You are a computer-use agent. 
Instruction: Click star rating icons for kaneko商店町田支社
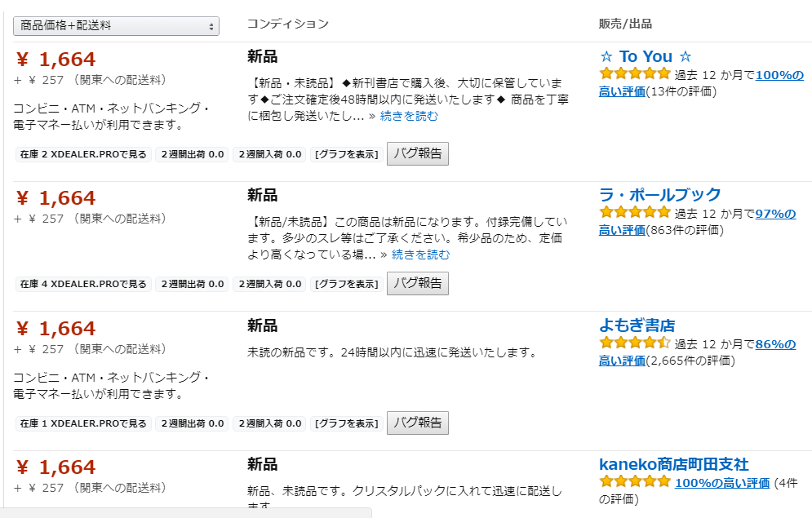coord(634,482)
